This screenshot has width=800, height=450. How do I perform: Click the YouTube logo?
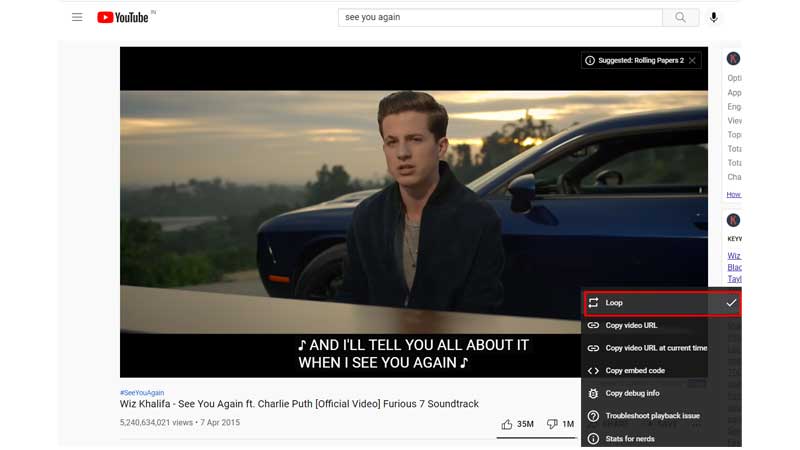point(122,17)
